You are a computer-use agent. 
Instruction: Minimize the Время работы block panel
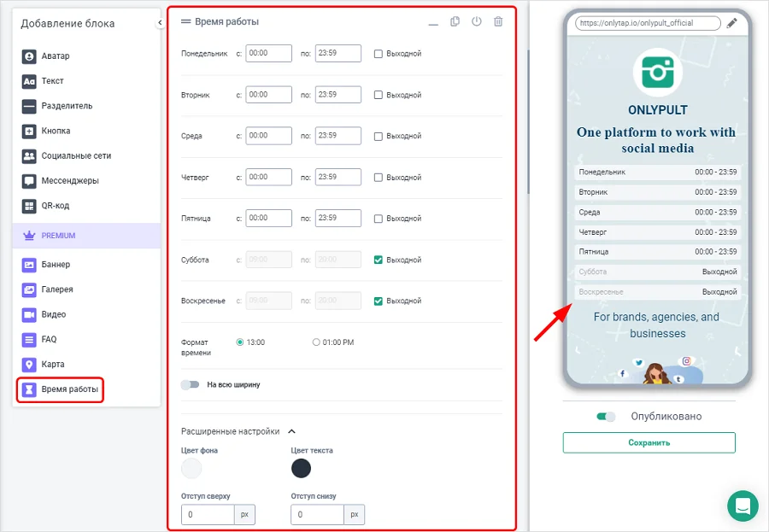[x=433, y=23]
